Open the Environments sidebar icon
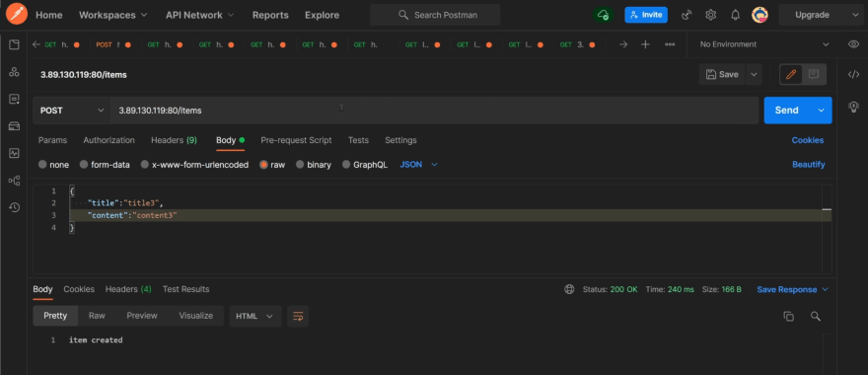868x375 pixels. [14, 99]
